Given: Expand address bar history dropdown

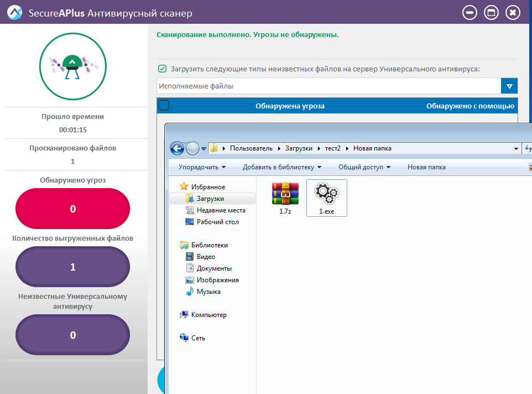Looking at the screenshot, I should tap(516, 149).
